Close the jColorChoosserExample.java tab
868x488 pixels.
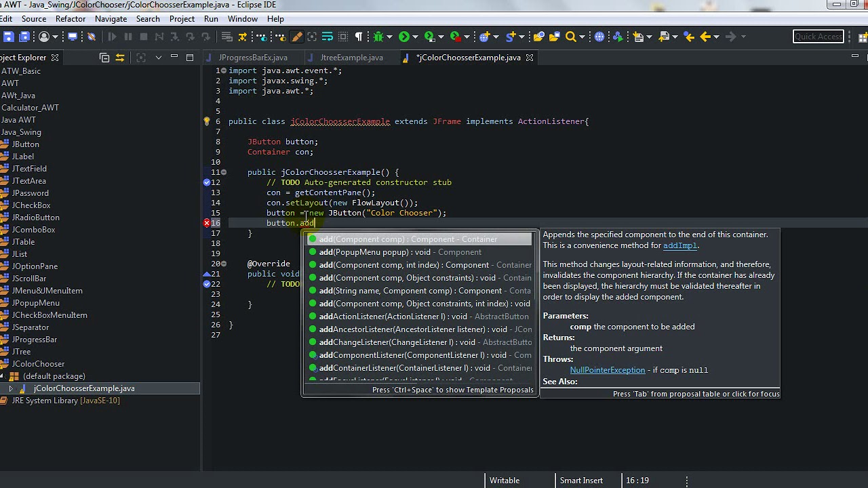click(x=530, y=58)
